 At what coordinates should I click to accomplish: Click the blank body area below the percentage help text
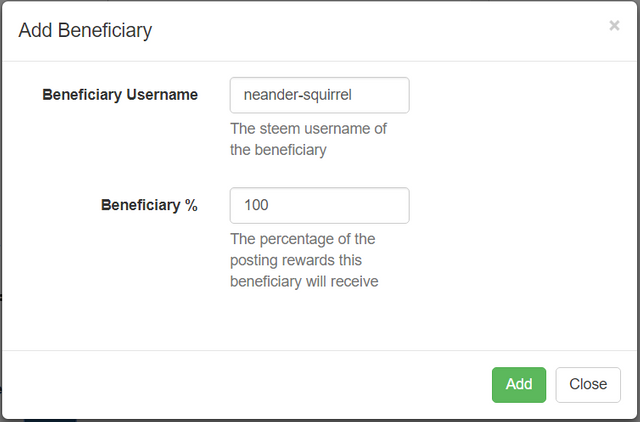click(320, 320)
